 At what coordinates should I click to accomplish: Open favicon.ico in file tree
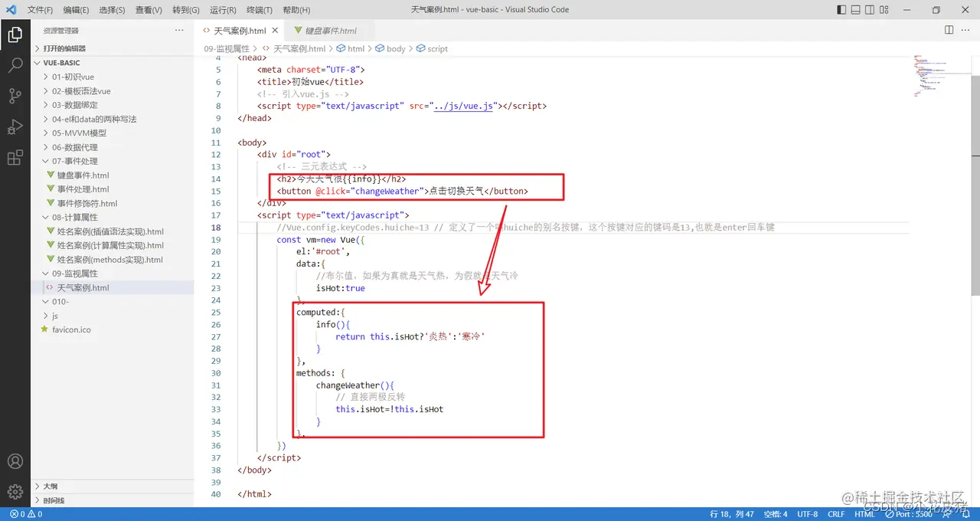(113, 329)
